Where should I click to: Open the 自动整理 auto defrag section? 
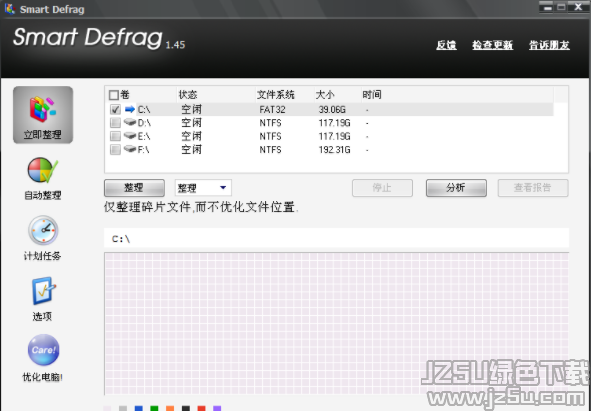[x=43, y=179]
